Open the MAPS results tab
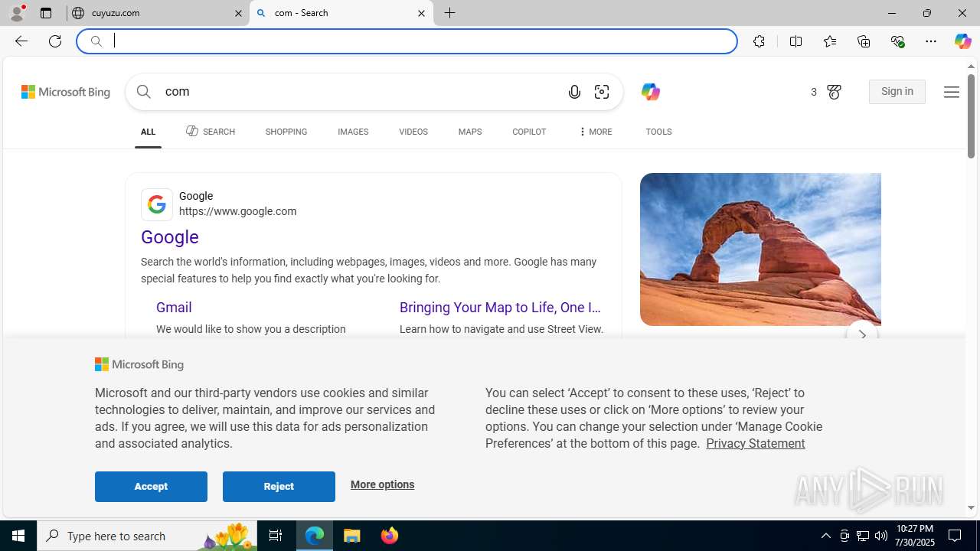This screenshot has height=551, width=980. click(470, 132)
